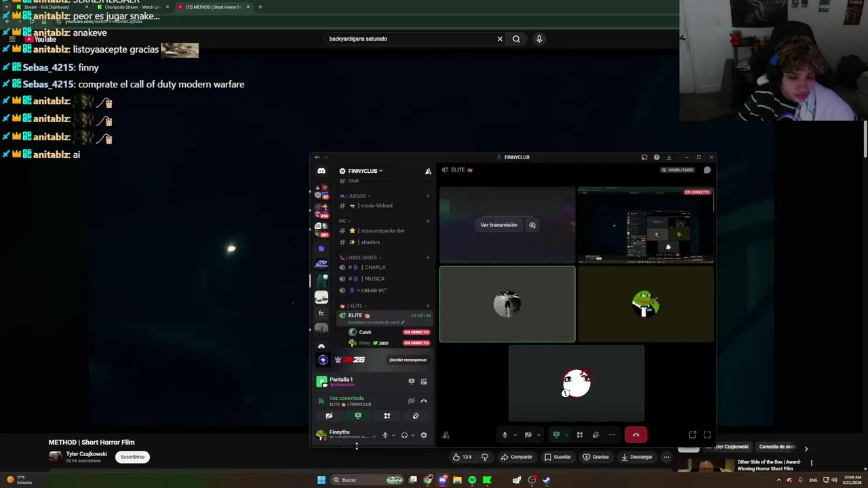Click Ver transmisión on stream tile

click(x=498, y=225)
